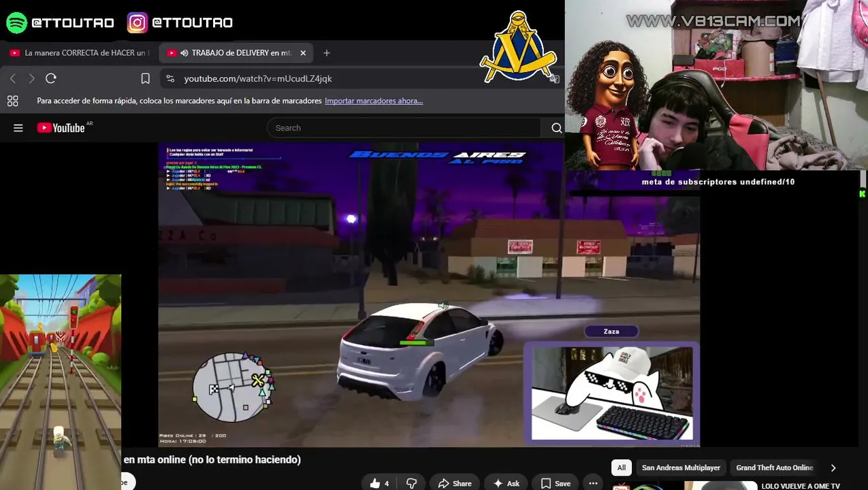This screenshot has height=490, width=868.
Task: Select the Grand Theft Auto Online chip
Action: click(x=774, y=468)
